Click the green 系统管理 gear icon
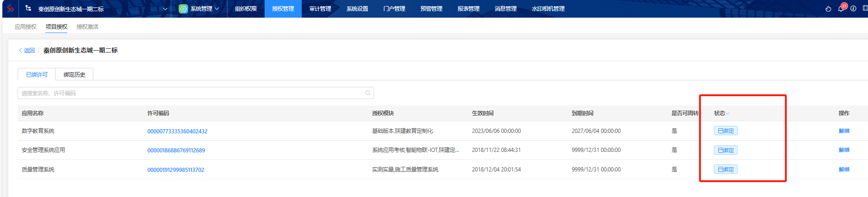868x197 pixels. coord(183,9)
